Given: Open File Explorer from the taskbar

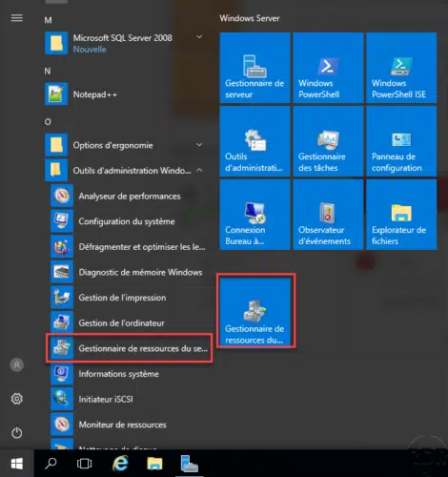Looking at the screenshot, I should (154, 464).
